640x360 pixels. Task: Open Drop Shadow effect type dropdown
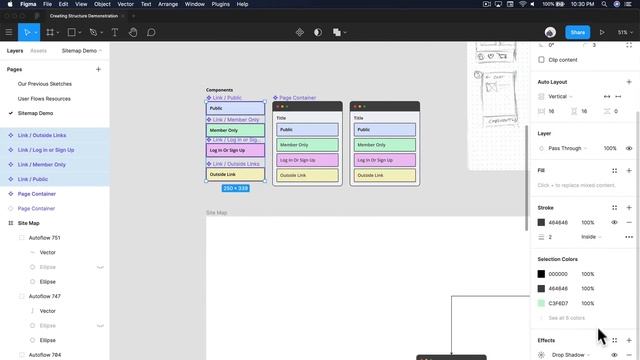571,355
